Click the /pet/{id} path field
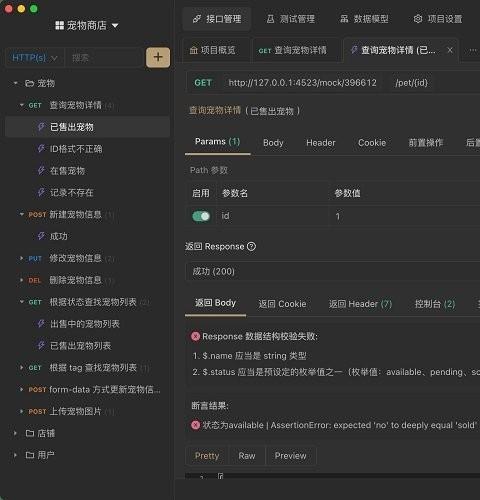The image size is (480, 500). coord(411,83)
